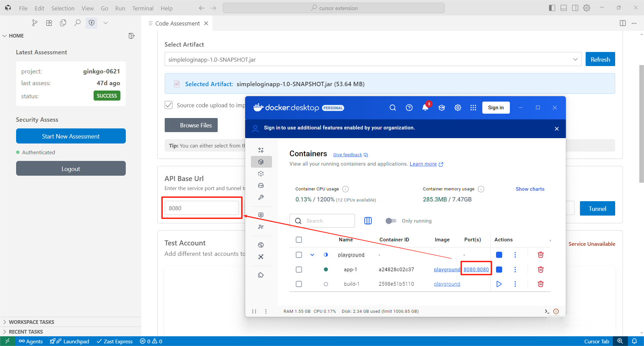Click Browse Files button
Viewport: 644px width, 346px height.
tap(191, 125)
